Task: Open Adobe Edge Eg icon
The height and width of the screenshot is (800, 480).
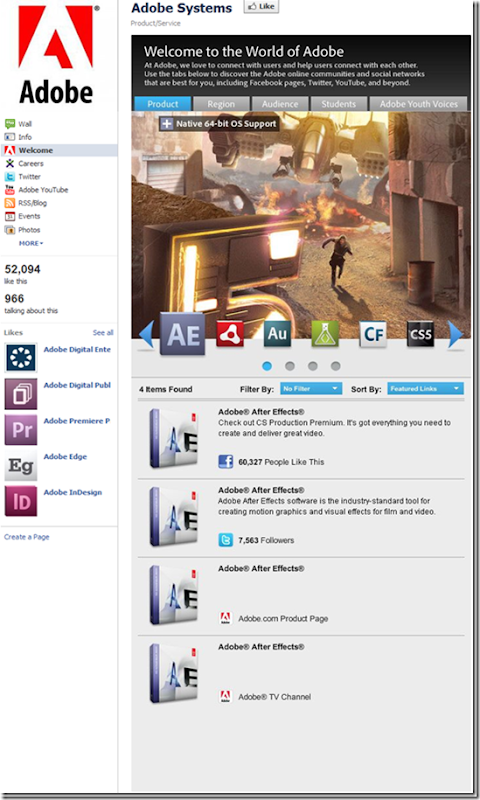Action: pyautogui.click(x=21, y=465)
